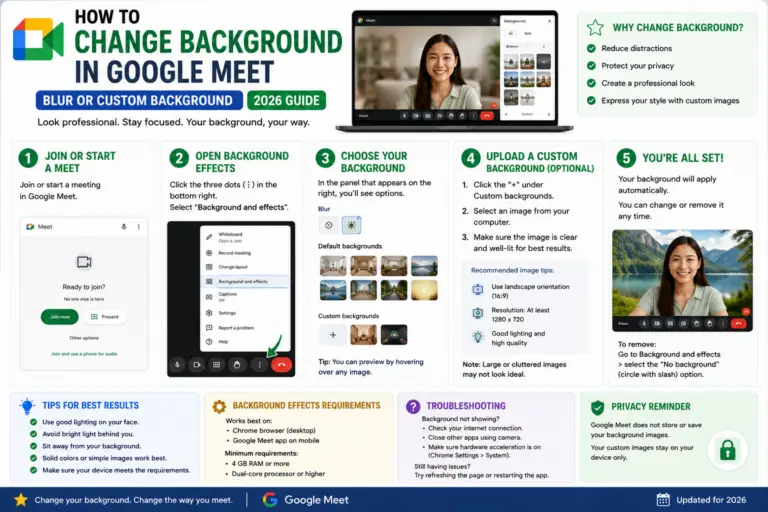Choose Change layout in the step 2 menu
768x512 pixels.
(245, 267)
